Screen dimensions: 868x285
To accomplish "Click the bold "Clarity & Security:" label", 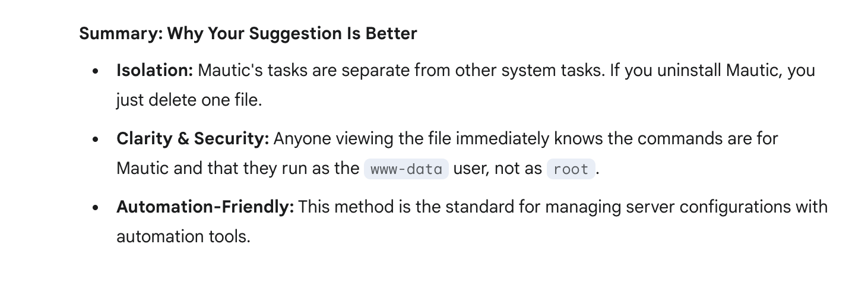I will (192, 139).
